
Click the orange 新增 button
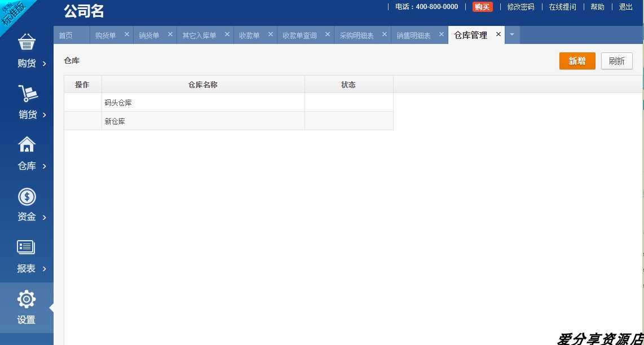(577, 61)
